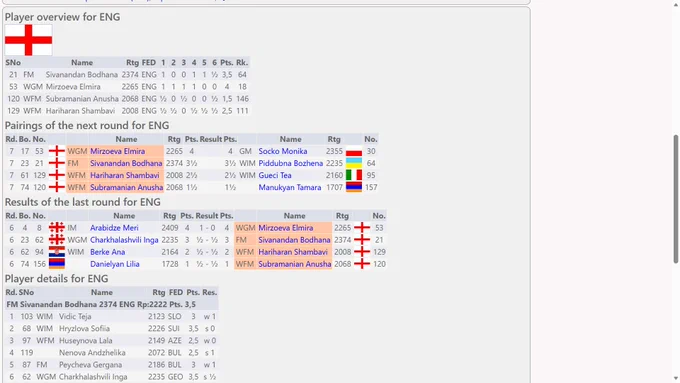Click the Georgia flag next to Charkhalashvili Inga
The image size is (680, 383).
coord(57,240)
